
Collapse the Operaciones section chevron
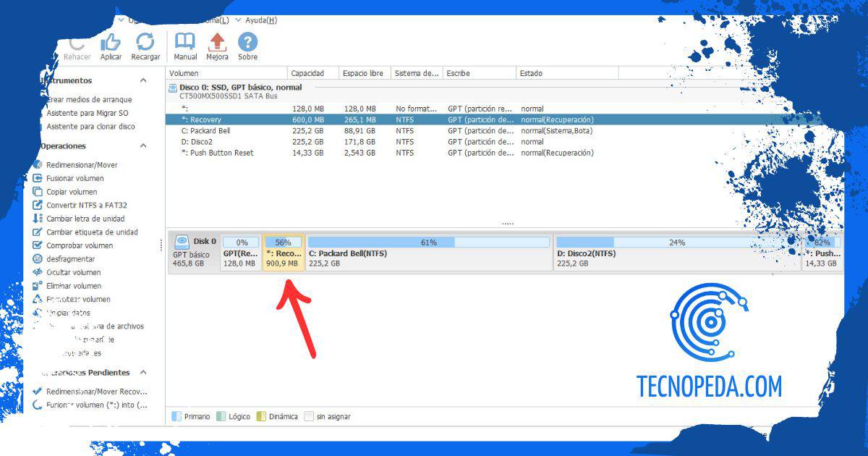143,145
